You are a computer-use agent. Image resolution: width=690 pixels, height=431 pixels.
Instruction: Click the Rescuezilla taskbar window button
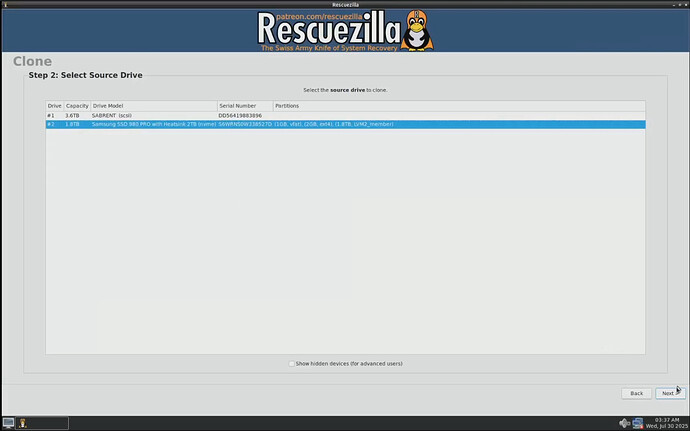(x=42, y=423)
